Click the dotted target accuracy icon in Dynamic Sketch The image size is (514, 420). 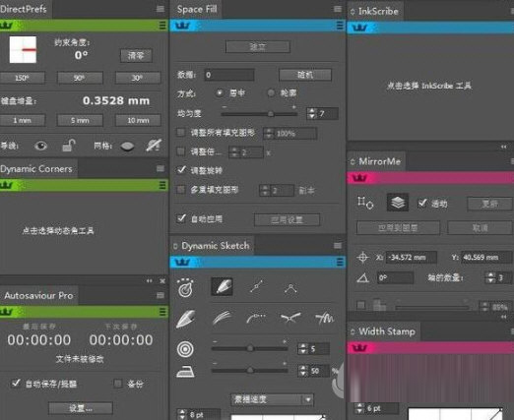coord(185,288)
